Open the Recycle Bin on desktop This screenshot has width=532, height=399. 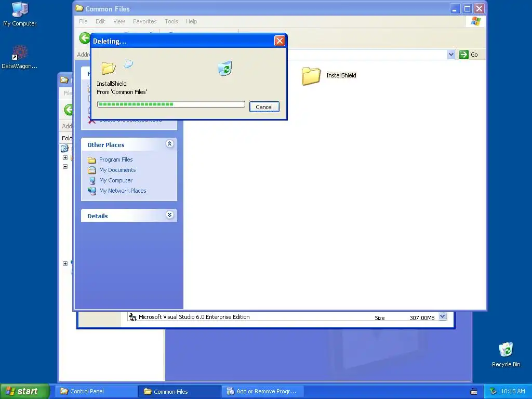pos(506,354)
